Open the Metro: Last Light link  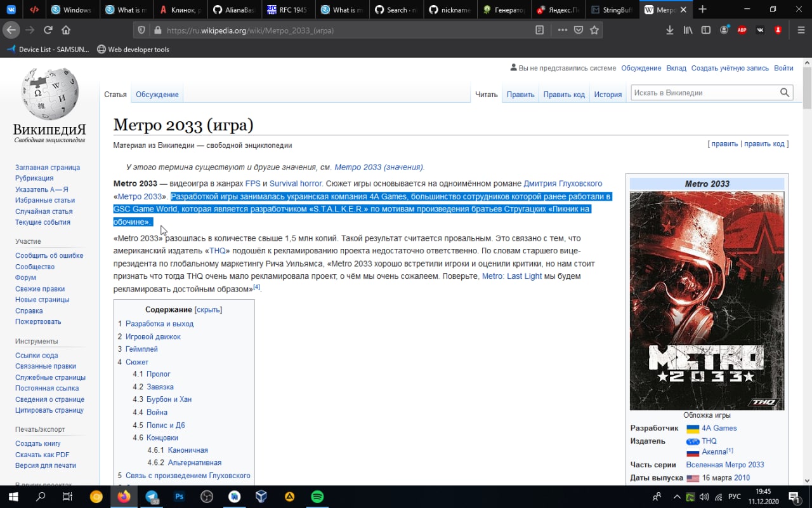(x=512, y=276)
